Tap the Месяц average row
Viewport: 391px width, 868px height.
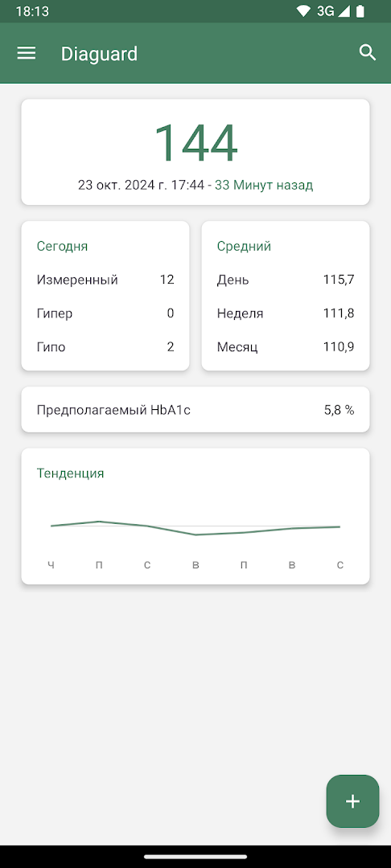[x=286, y=347]
